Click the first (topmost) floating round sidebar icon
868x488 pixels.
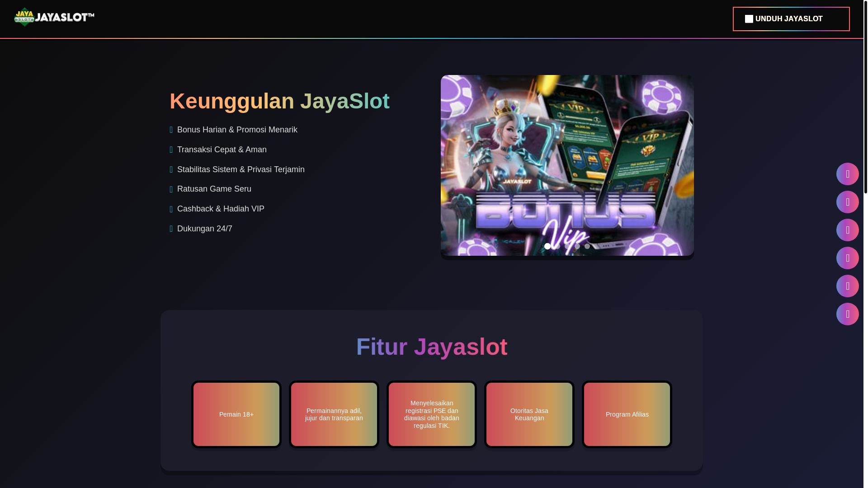tap(848, 174)
